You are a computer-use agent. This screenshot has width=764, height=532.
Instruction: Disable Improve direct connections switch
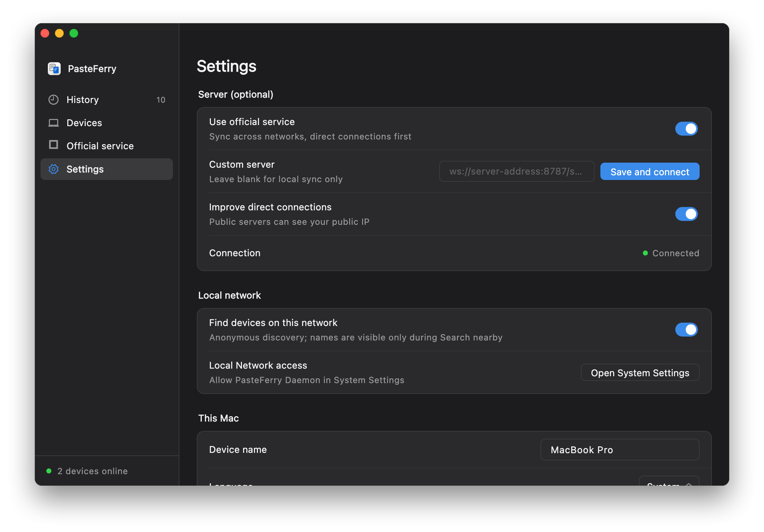686,214
